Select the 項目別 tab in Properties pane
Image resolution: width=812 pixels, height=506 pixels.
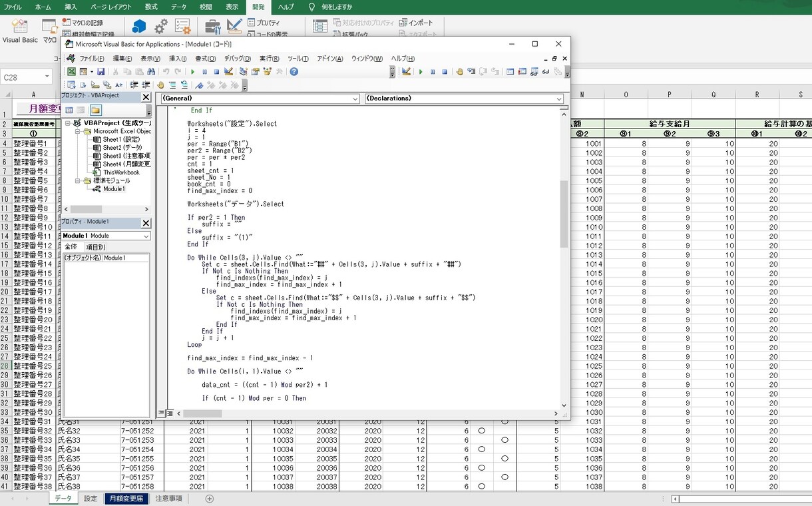click(x=96, y=246)
